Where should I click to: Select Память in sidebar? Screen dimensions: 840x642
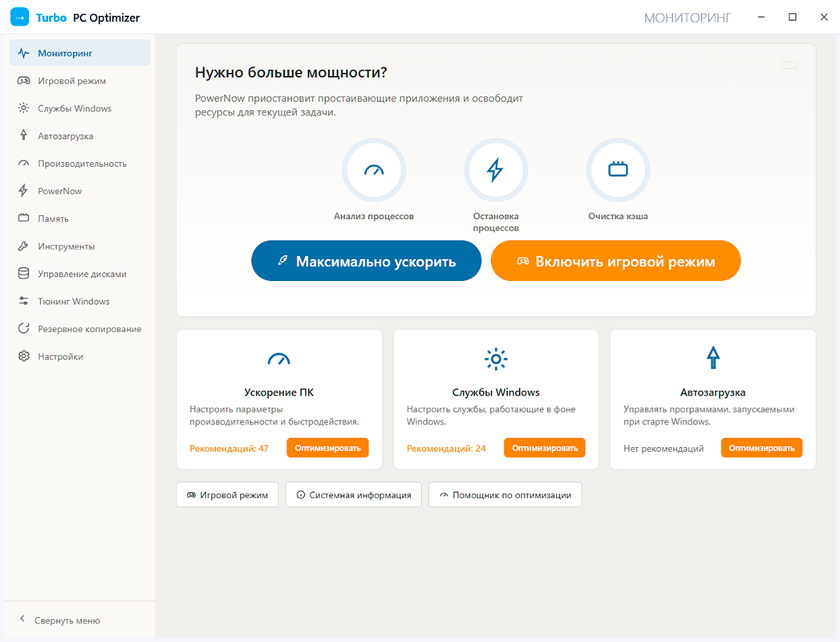[x=79, y=218]
